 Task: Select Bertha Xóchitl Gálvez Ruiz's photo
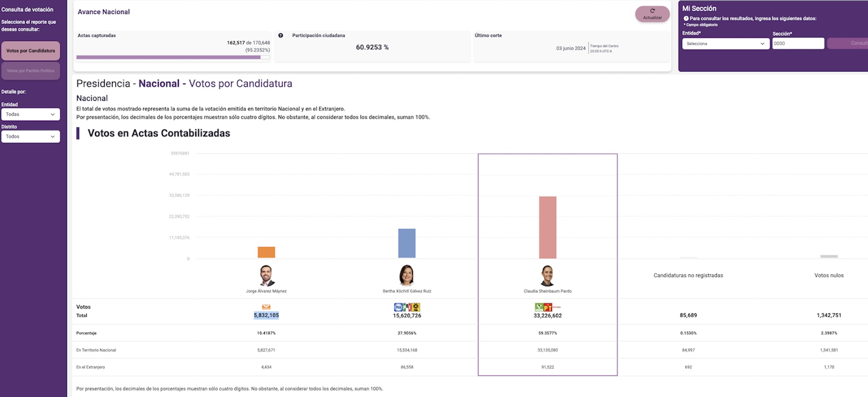(406, 275)
